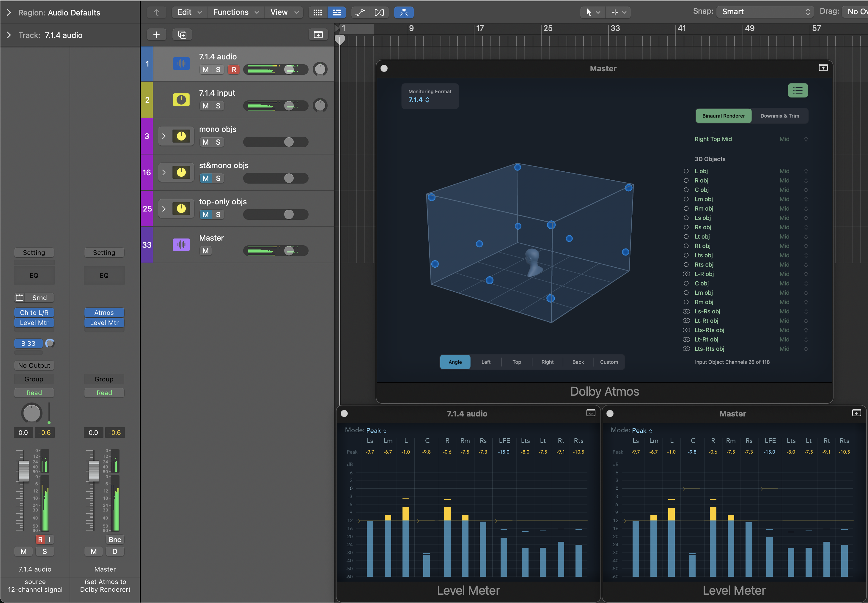Toggle input monitoring I button in channel strip
This screenshot has height=603, width=868.
49,539
